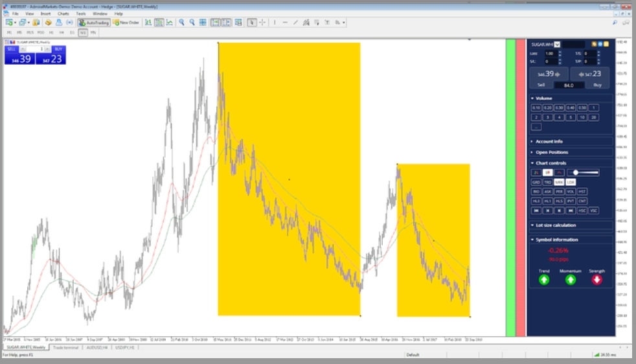Viewport: 636px width, 364px height.
Task: Switch chart to line chart icon
Action: tap(169, 22)
